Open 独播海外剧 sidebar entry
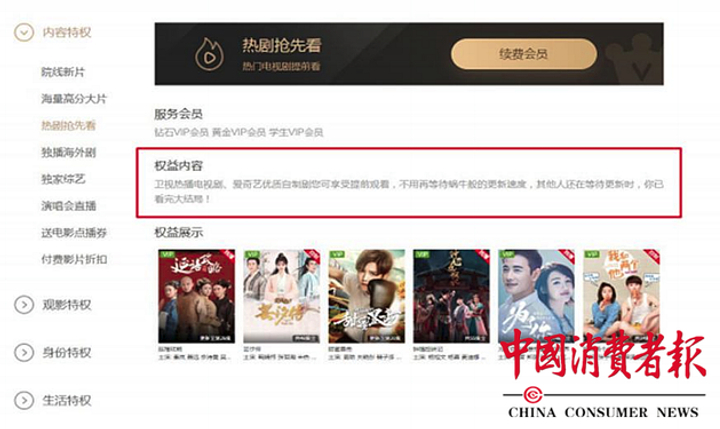This screenshot has height=429, width=720. click(x=68, y=152)
